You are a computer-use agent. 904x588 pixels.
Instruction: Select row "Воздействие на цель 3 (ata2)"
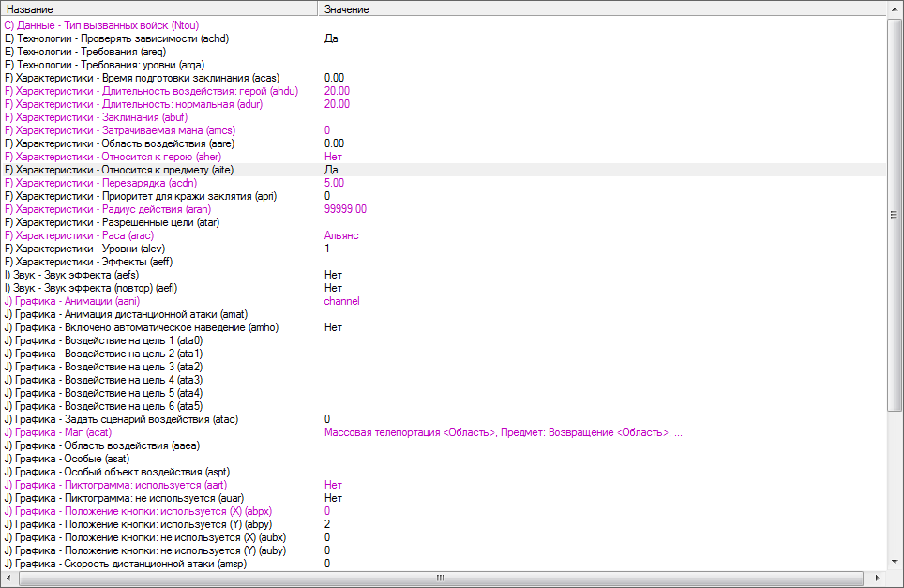pyautogui.click(x=444, y=367)
